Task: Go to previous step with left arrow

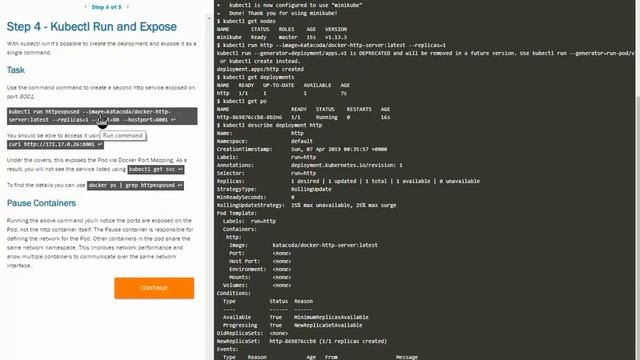Action: click(85, 7)
